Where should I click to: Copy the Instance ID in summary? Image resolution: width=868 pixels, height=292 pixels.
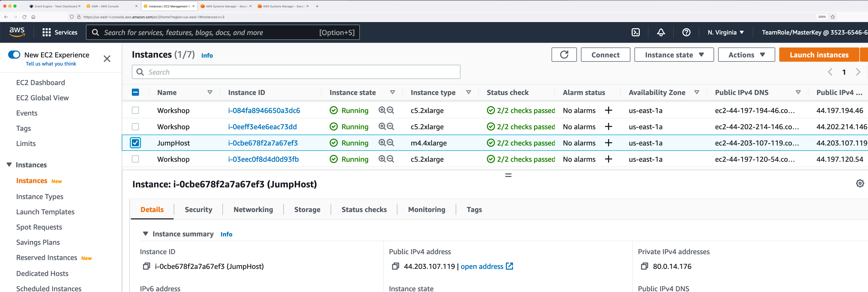point(146,266)
